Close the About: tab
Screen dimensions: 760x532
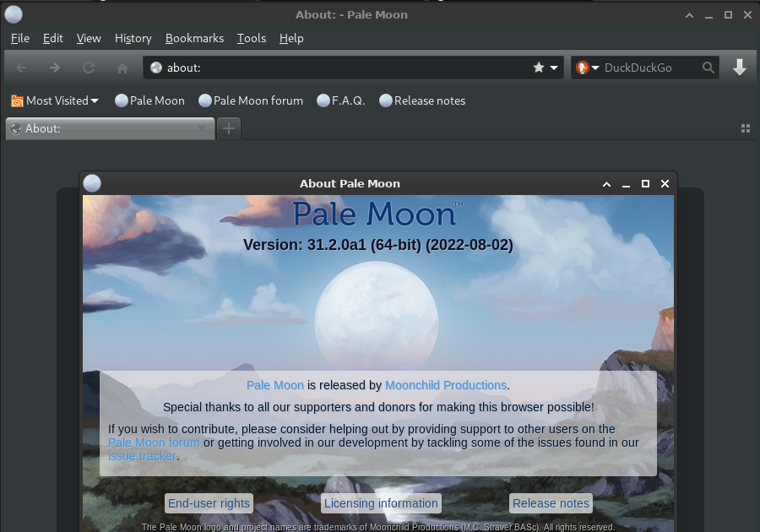pyautogui.click(x=202, y=128)
